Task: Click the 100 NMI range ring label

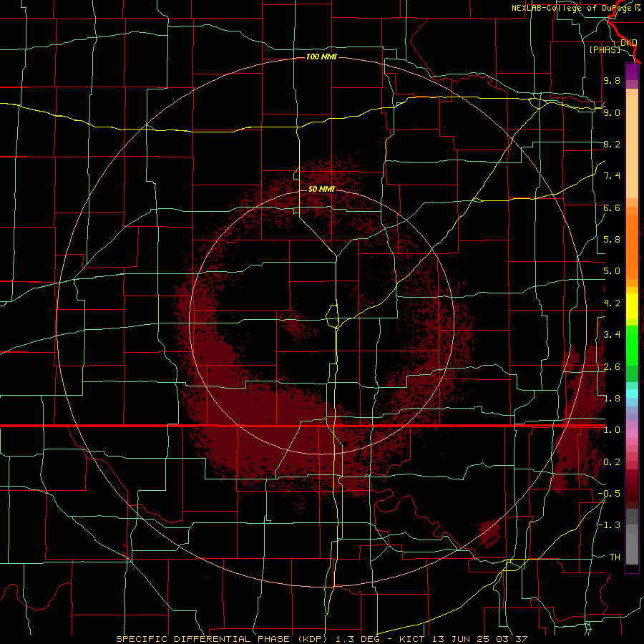Action: point(321,57)
